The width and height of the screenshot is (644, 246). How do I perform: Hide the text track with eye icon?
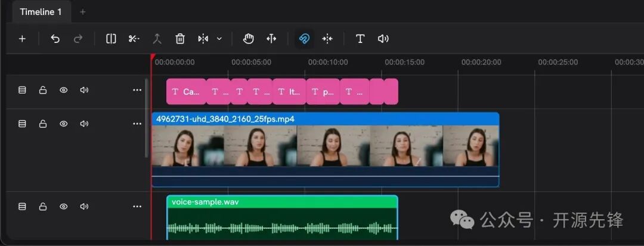pyautogui.click(x=63, y=90)
